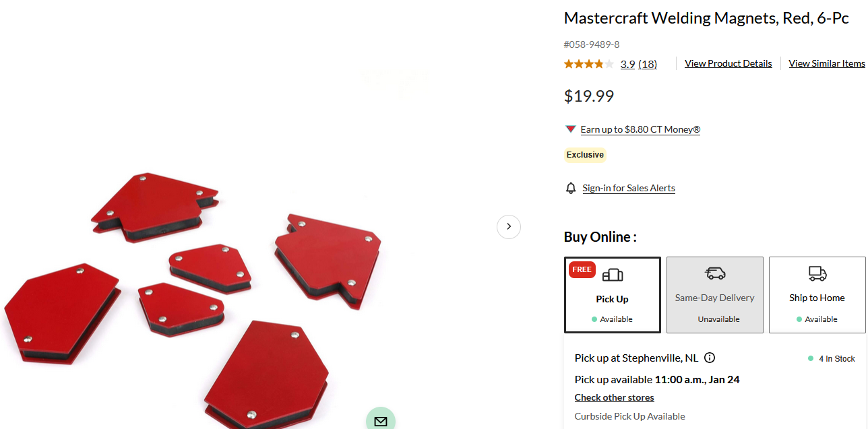Select the Ship to Home option
868x429 pixels.
(817, 295)
